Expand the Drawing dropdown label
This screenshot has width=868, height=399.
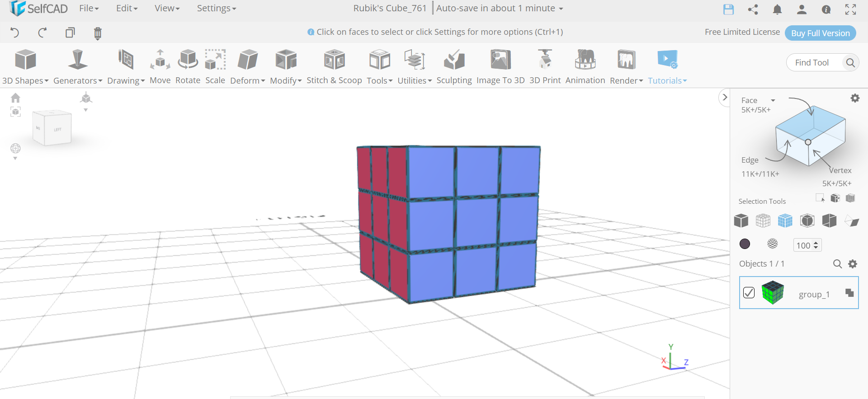pos(126,80)
